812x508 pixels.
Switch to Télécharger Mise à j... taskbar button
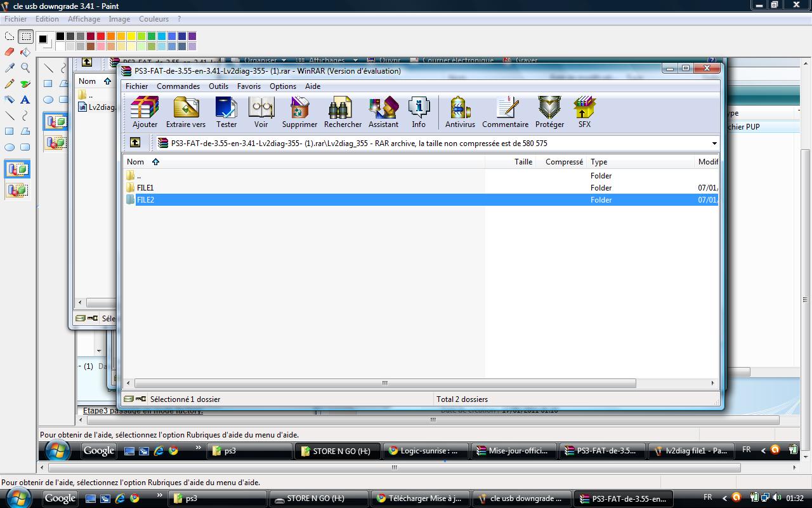click(x=419, y=498)
